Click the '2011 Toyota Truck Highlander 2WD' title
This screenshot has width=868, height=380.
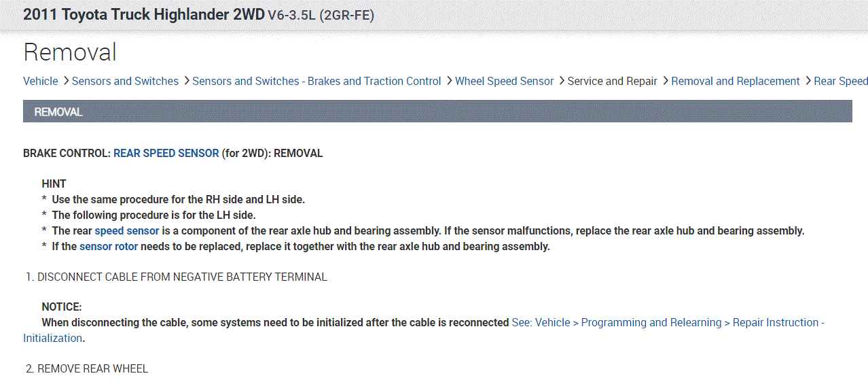coord(143,14)
